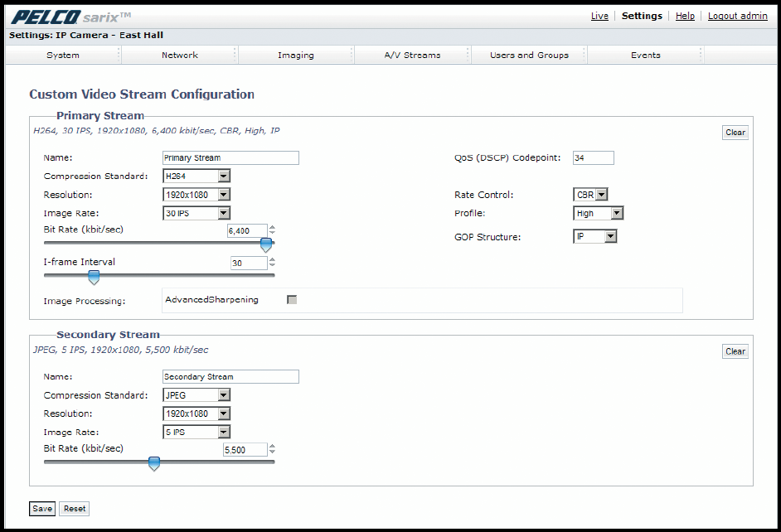
Task: Switch to the Imaging tab
Action: [296, 56]
